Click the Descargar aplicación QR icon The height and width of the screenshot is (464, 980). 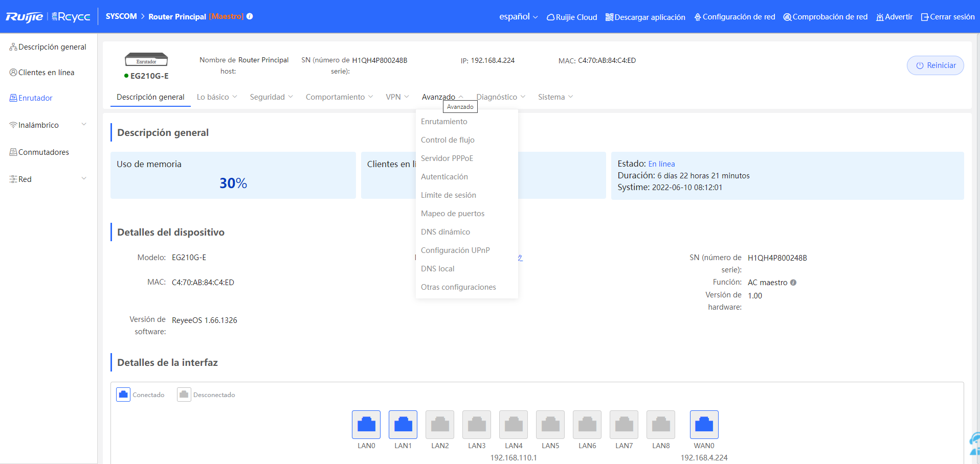(609, 17)
